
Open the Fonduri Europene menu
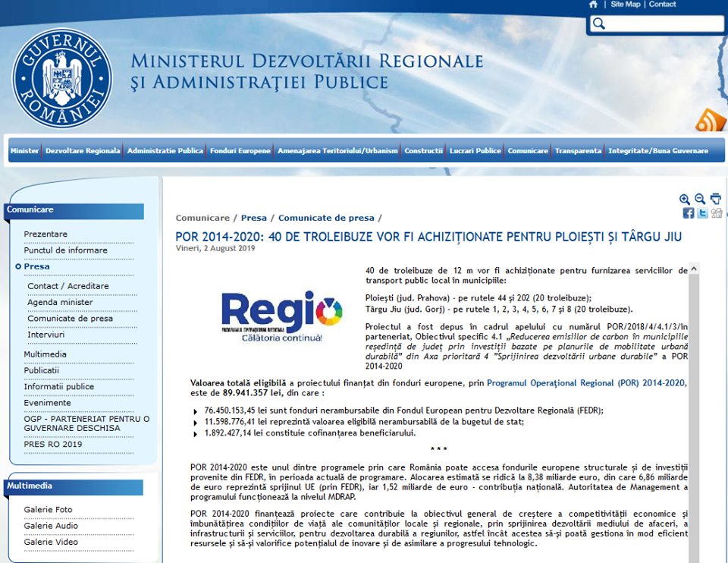pos(240,151)
